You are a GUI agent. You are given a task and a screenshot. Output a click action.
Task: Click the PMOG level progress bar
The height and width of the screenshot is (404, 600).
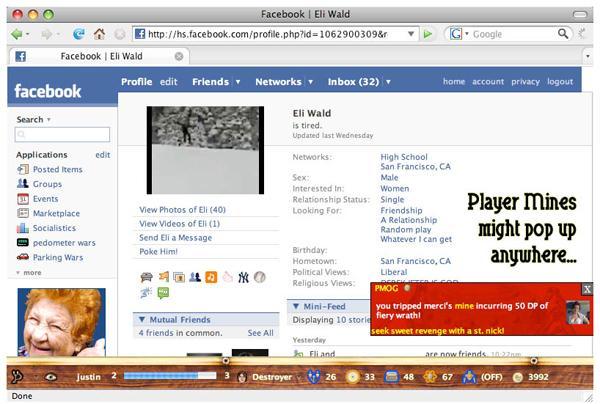pyautogui.click(x=170, y=376)
